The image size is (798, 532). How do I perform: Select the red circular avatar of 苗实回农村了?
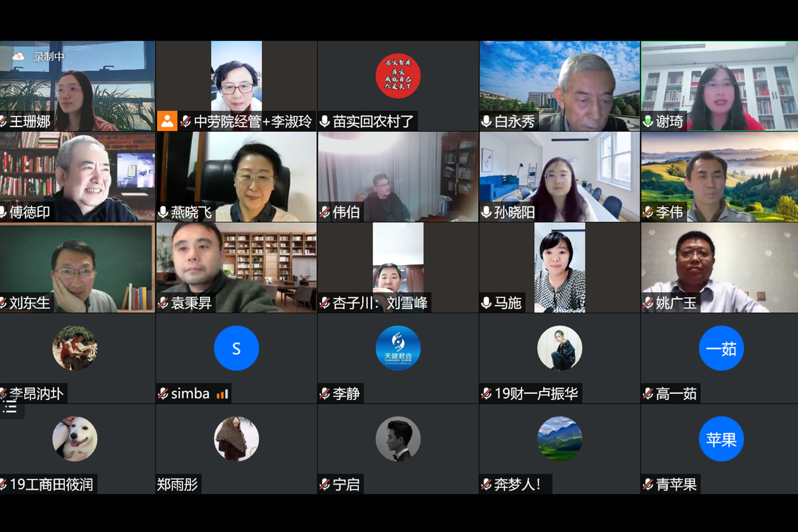pyautogui.click(x=398, y=76)
